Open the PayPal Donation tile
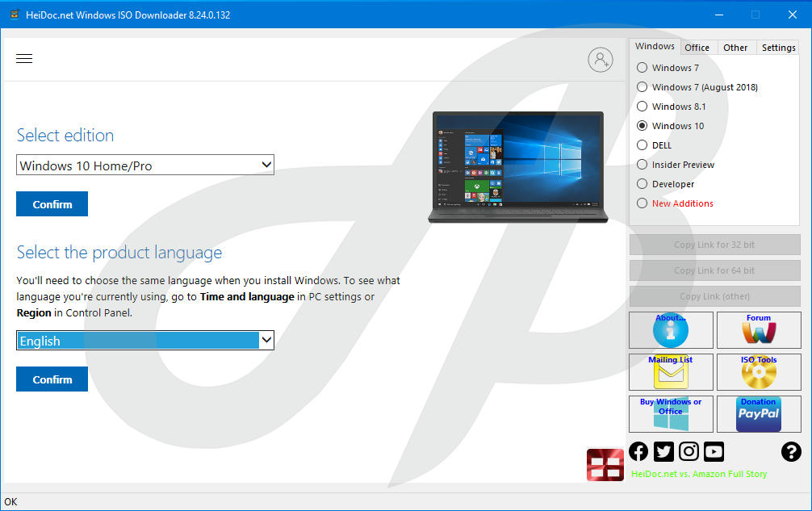The image size is (812, 511). pyautogui.click(x=759, y=413)
